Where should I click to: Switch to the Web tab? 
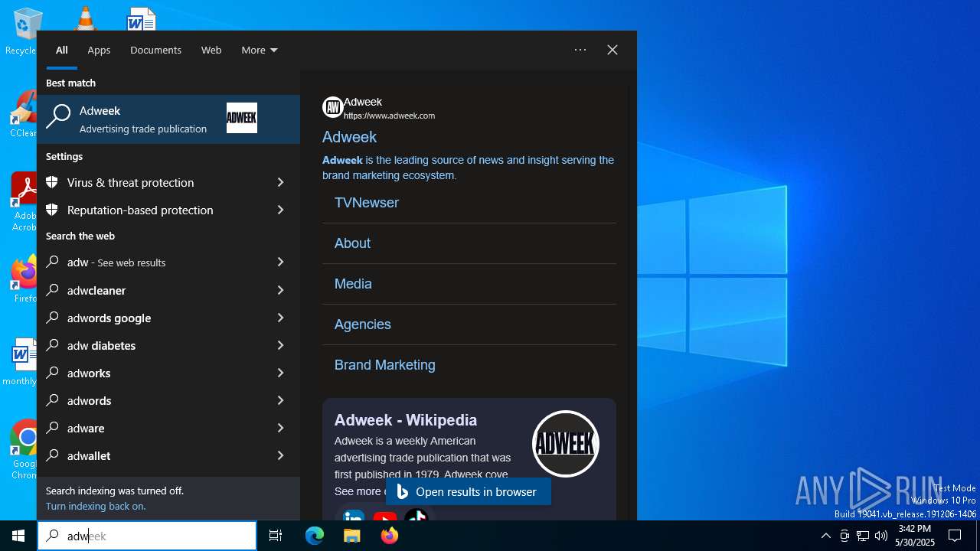click(x=211, y=50)
